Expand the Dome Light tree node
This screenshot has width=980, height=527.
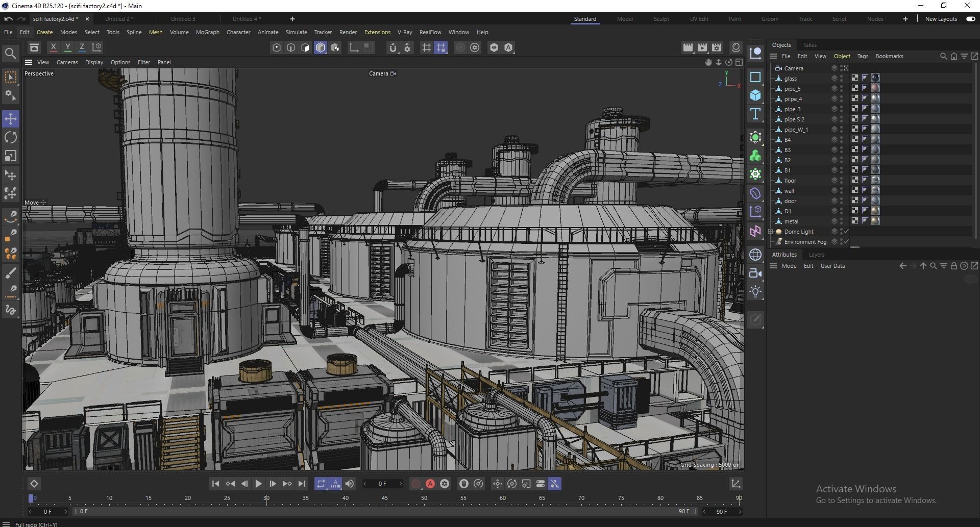point(771,232)
